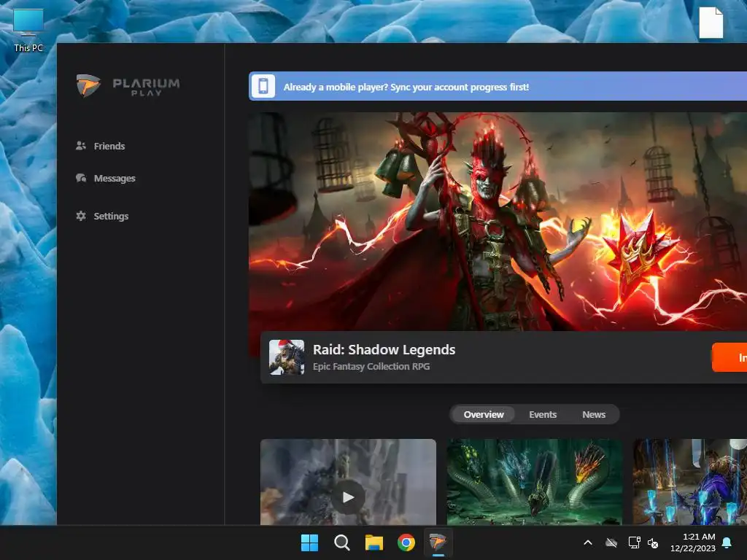This screenshot has height=560, width=747.
Task: Select the blank file desktop icon
Action: point(711,23)
